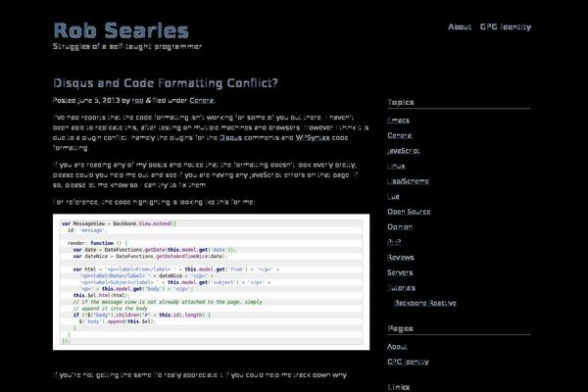Open the GPG Identity page in sidebar Pages
The height and width of the screenshot is (392, 588).
point(408,362)
